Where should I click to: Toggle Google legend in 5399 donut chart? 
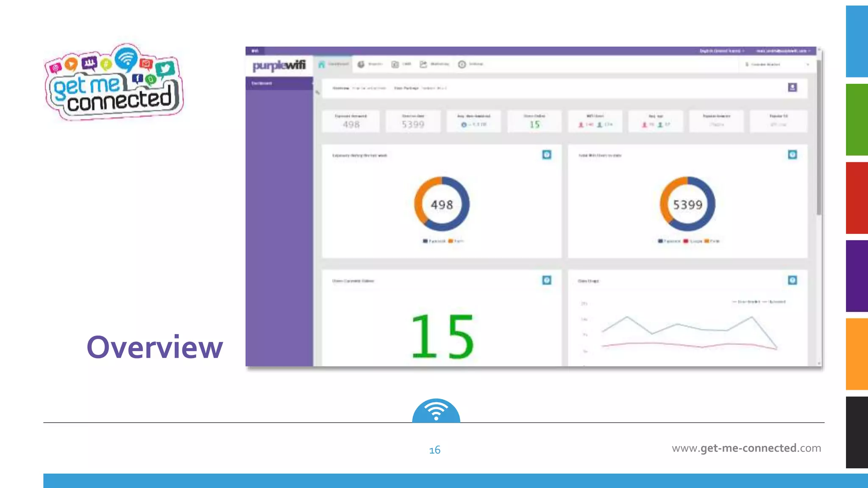point(693,241)
